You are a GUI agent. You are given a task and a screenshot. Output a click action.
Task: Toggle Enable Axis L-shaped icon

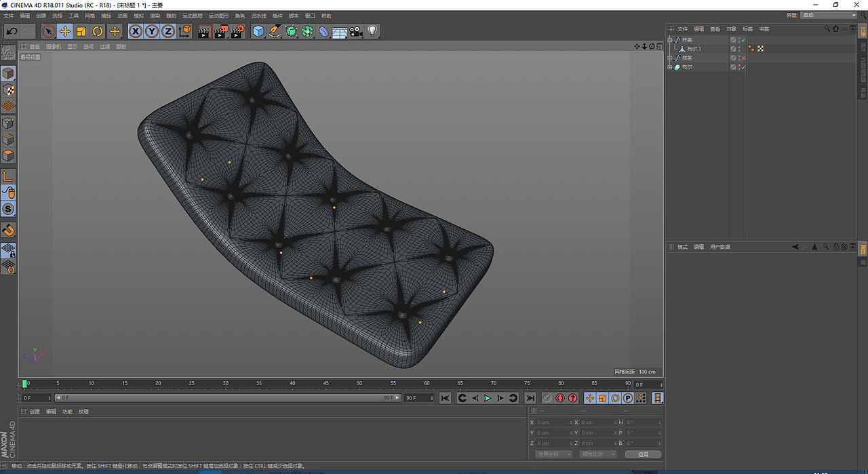8,176
